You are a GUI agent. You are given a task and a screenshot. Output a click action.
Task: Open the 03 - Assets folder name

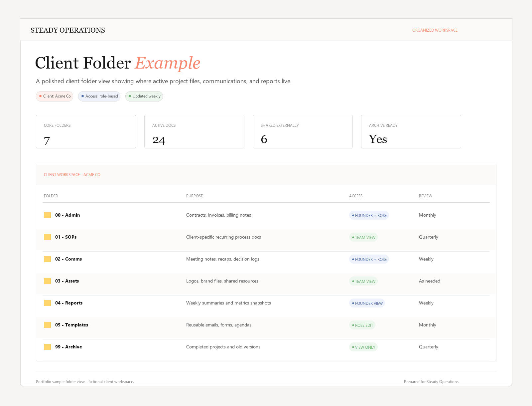(67, 281)
